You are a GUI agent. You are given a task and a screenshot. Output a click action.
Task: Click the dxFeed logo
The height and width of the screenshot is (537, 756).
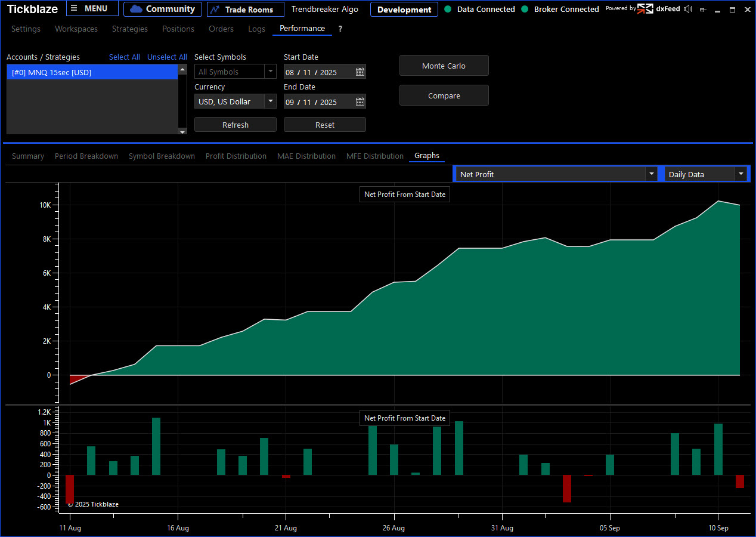point(645,9)
